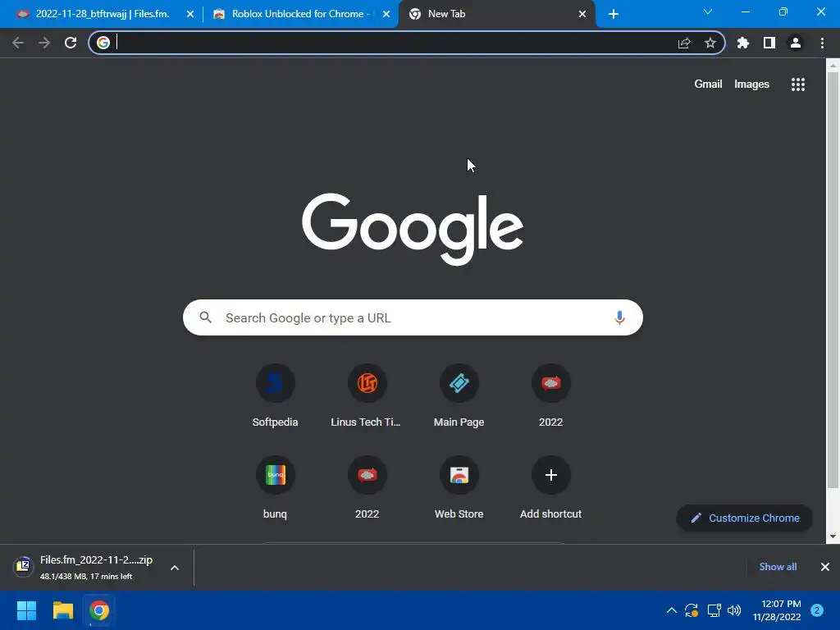Open the Main Page shortcut
The height and width of the screenshot is (630, 840).
tap(459, 395)
